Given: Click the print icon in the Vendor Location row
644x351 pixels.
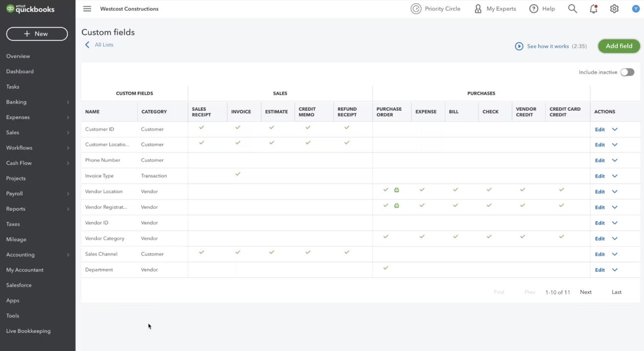Looking at the screenshot, I should click(396, 190).
